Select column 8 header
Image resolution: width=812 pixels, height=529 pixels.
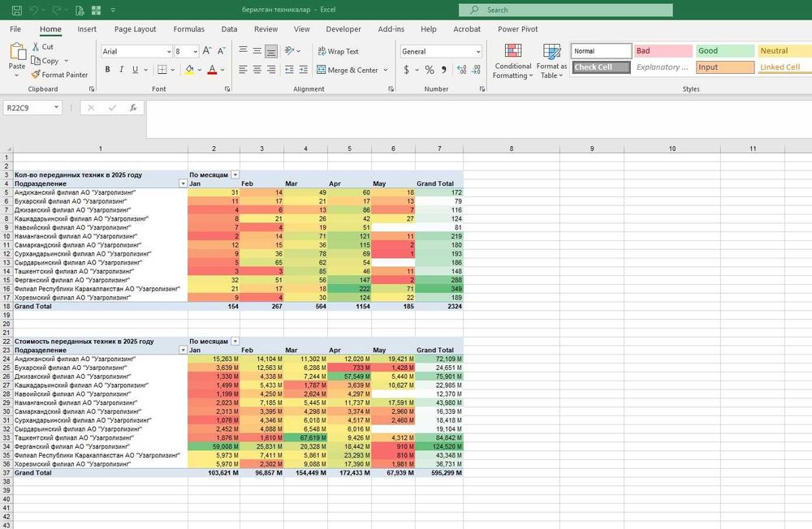click(511, 148)
